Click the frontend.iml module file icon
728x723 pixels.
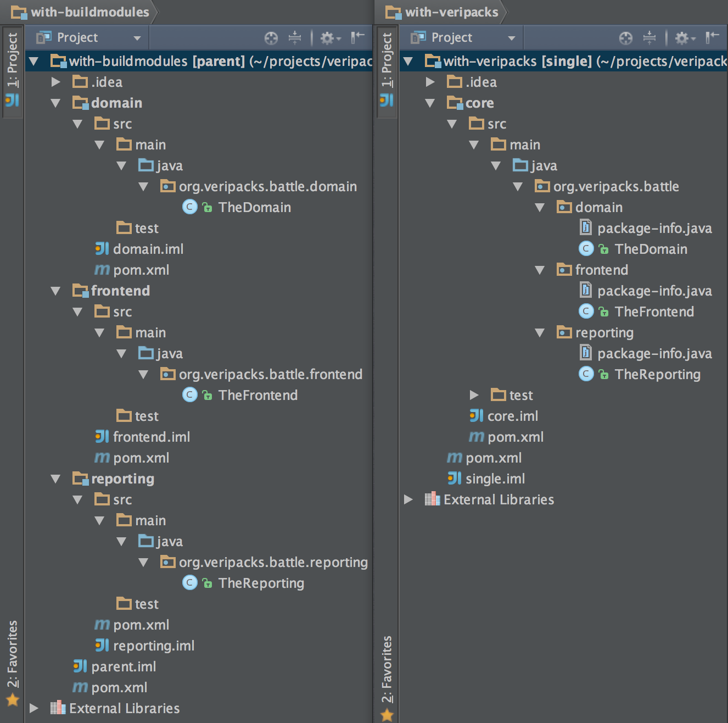(x=102, y=437)
